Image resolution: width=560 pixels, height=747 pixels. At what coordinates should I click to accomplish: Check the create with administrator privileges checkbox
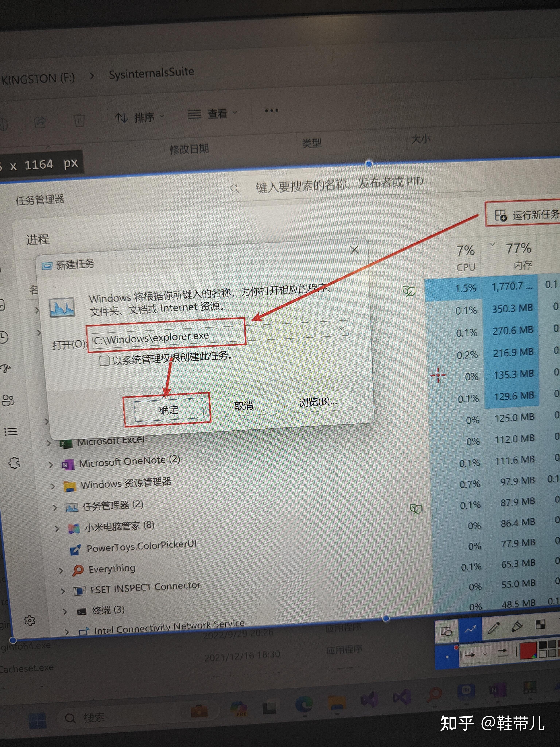point(105,361)
